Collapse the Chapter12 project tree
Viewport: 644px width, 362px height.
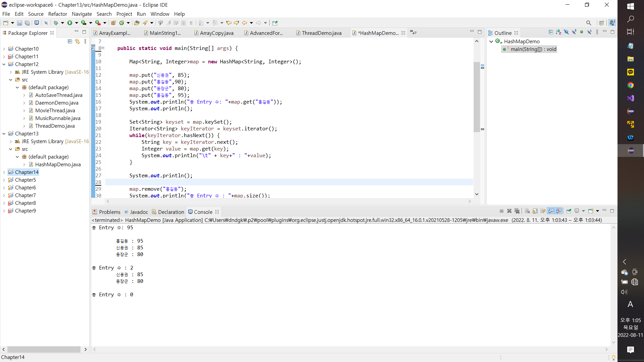tap(4, 64)
